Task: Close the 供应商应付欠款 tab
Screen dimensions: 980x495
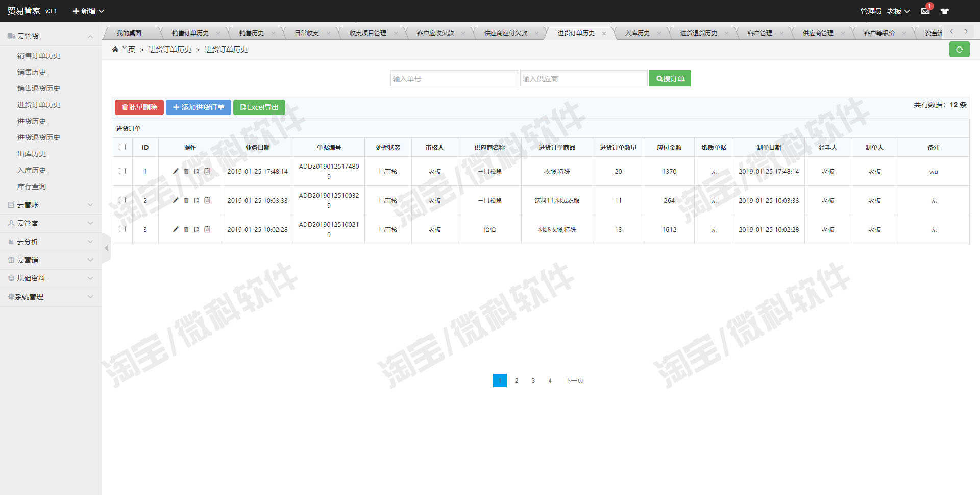Action: coord(536,33)
